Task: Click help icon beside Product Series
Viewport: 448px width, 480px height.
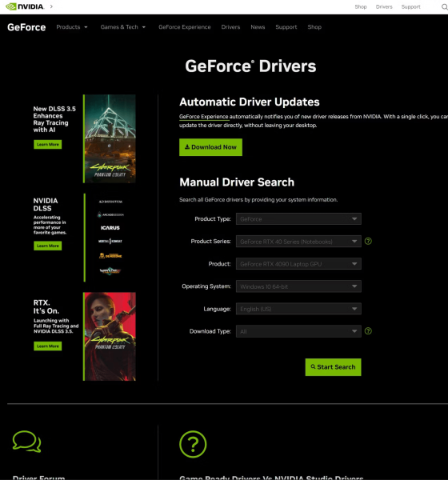Action: pos(368,242)
